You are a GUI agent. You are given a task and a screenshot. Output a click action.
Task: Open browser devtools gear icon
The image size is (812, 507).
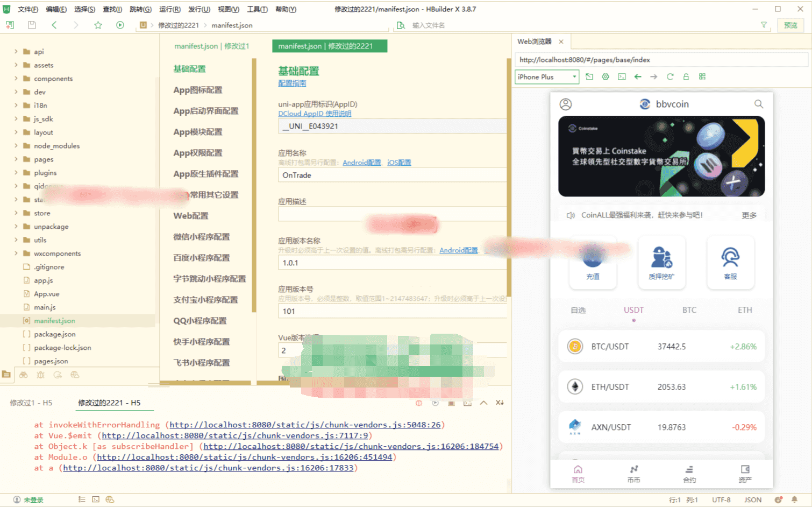606,77
